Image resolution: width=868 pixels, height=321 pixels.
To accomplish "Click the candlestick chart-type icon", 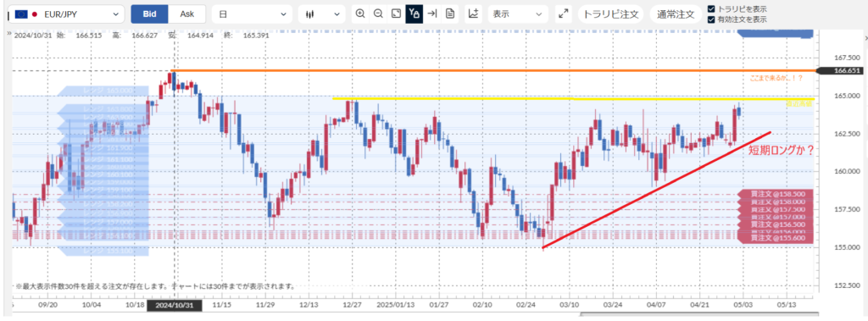I will coord(309,14).
